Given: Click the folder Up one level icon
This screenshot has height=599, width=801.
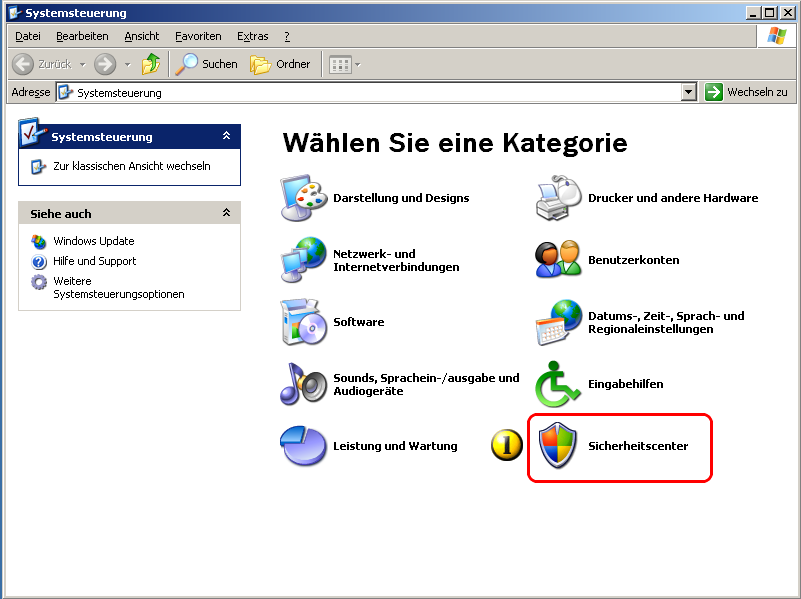Looking at the screenshot, I should coord(151,64).
